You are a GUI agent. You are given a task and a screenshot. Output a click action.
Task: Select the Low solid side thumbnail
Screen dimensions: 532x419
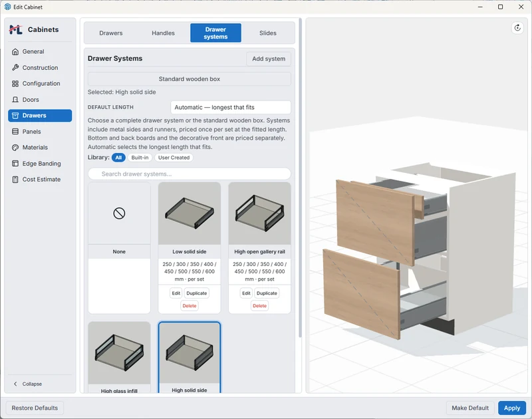[x=190, y=213]
